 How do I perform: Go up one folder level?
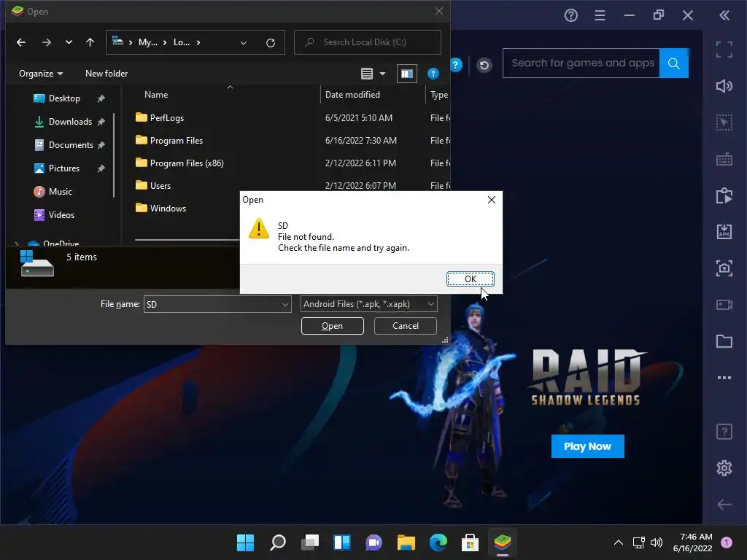90,42
